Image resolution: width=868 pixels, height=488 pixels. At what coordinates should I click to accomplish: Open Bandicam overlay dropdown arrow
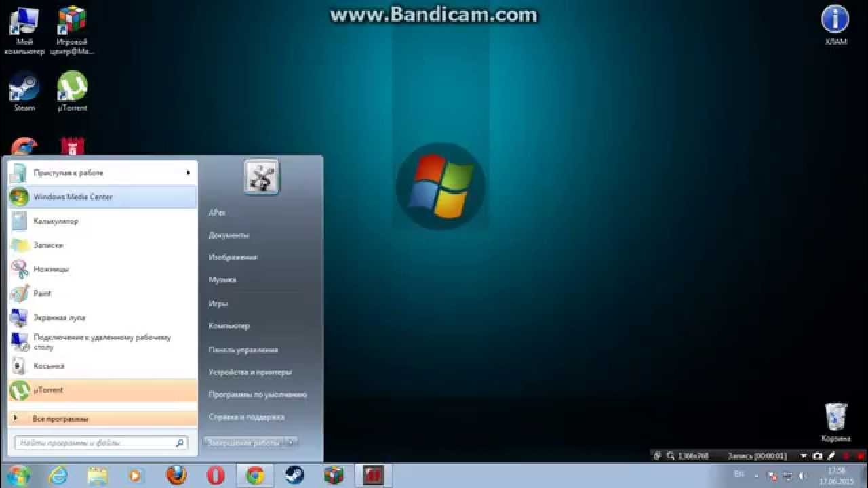(x=804, y=456)
